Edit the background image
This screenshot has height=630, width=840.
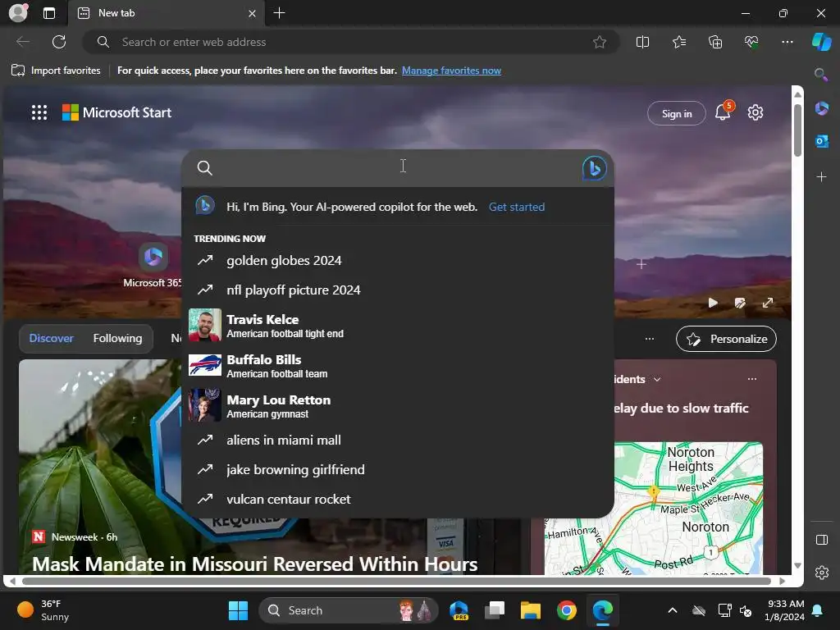(740, 303)
